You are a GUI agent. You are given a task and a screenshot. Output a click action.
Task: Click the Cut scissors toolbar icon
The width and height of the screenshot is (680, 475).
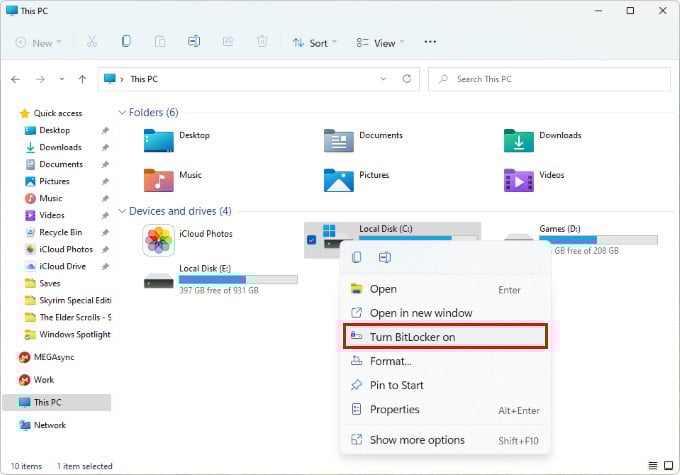pos(92,42)
